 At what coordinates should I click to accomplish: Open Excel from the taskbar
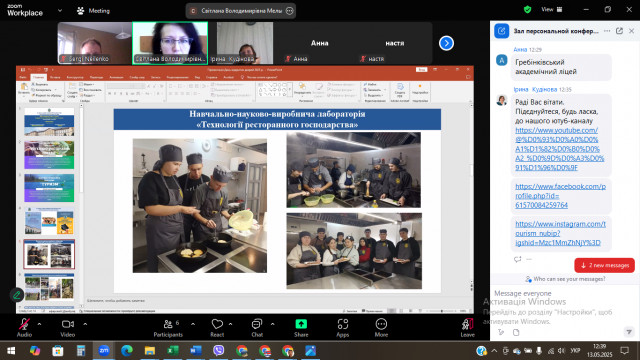click(x=173, y=351)
